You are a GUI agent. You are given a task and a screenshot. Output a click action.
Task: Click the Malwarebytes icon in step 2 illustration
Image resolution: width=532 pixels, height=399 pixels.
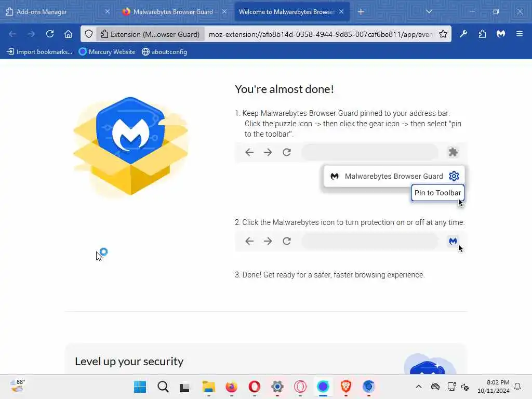453,241
